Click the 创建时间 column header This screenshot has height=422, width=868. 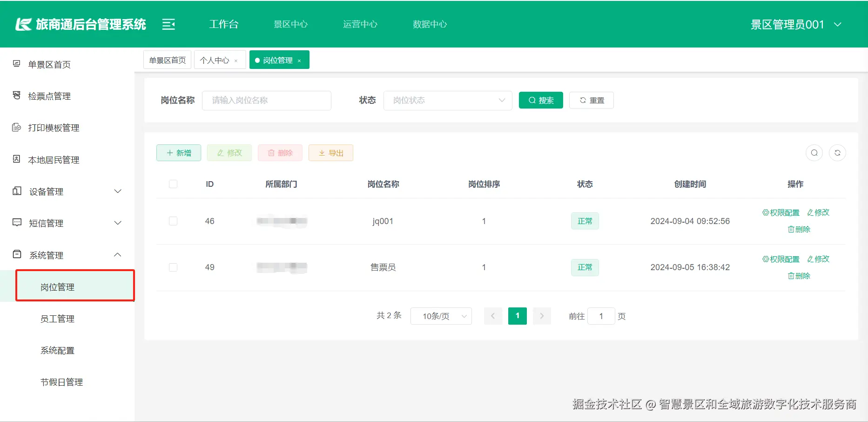click(x=690, y=184)
